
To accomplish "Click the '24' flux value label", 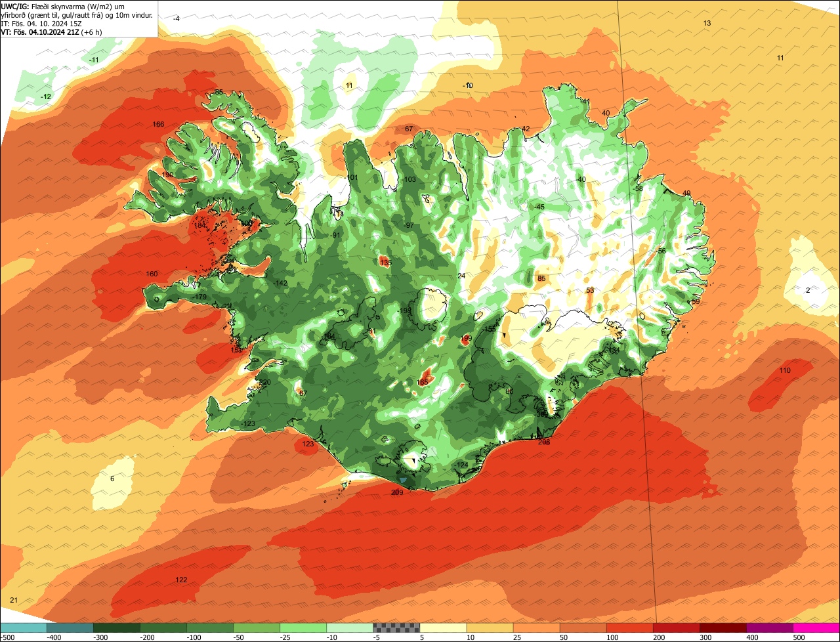I will coord(461,276).
